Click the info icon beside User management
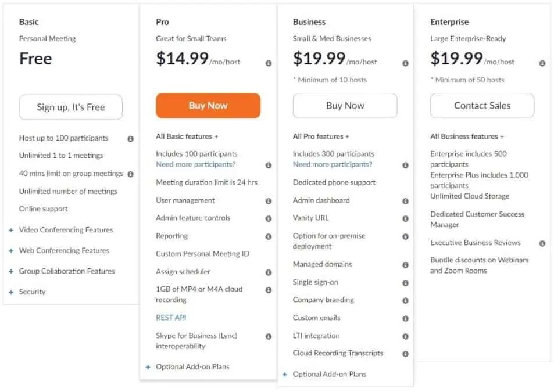Screen dimensions: 554x392 click(268, 200)
